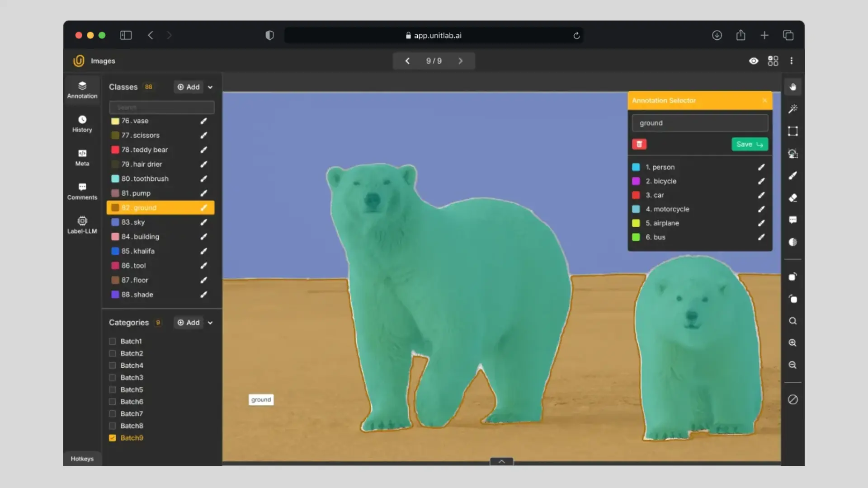Screen dimensions: 868x488
Task: Click the zoom in magnifier icon
Action: click(x=793, y=343)
